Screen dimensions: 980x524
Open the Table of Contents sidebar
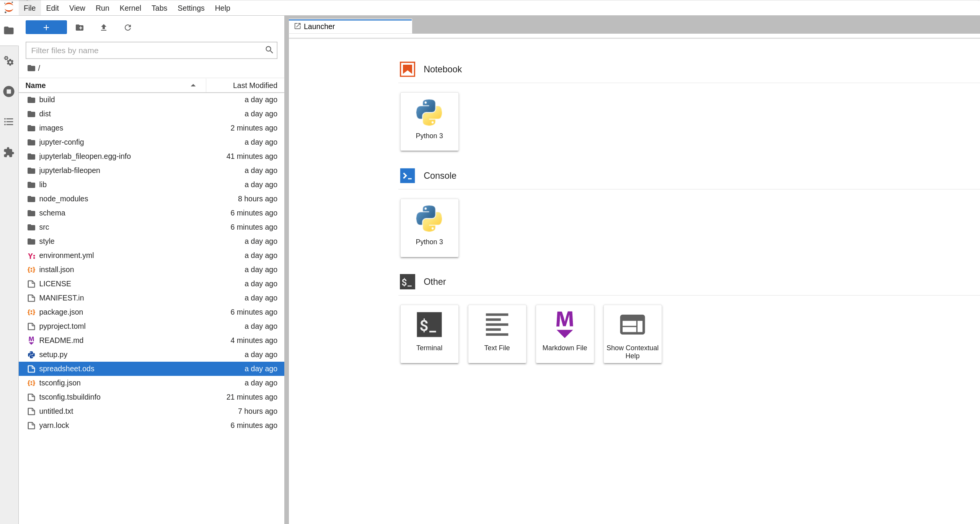[x=9, y=122]
